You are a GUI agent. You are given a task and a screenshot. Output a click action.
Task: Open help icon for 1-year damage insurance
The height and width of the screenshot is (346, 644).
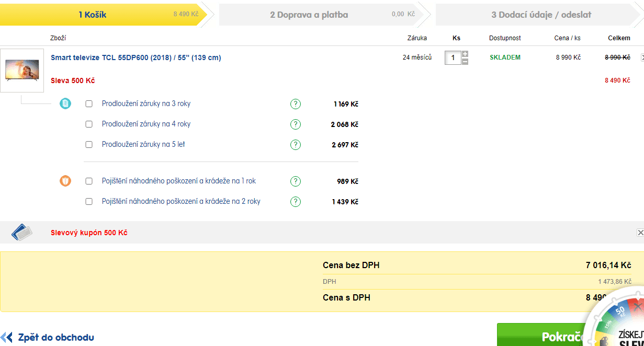pyautogui.click(x=296, y=181)
